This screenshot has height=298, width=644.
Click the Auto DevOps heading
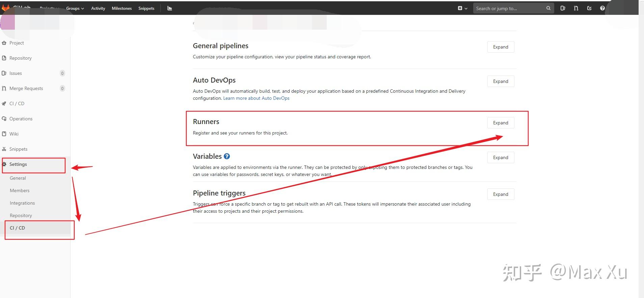pyautogui.click(x=214, y=80)
